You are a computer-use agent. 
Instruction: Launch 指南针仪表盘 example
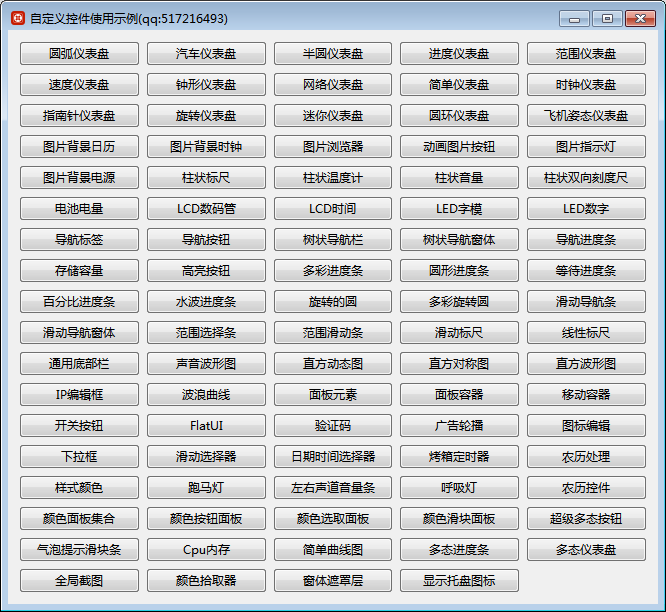[x=79, y=116]
